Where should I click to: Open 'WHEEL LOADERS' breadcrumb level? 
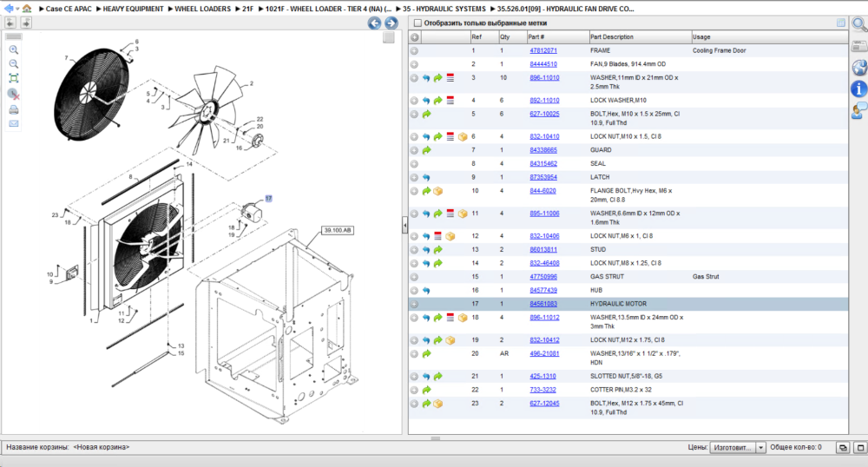pos(202,9)
